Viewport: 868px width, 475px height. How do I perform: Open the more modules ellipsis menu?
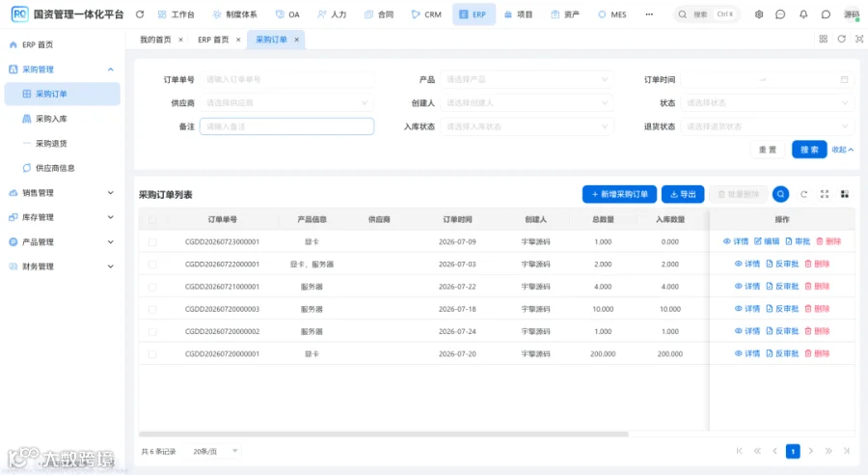point(649,14)
